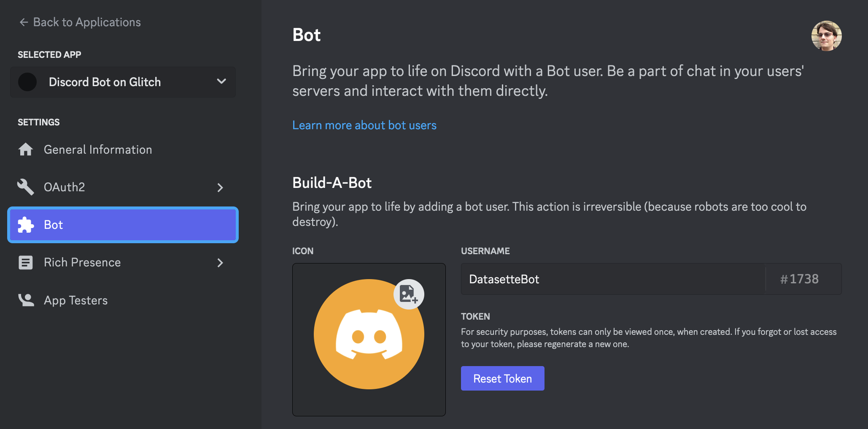This screenshot has height=429, width=868.
Task: Select General Information in settings
Action: point(98,150)
